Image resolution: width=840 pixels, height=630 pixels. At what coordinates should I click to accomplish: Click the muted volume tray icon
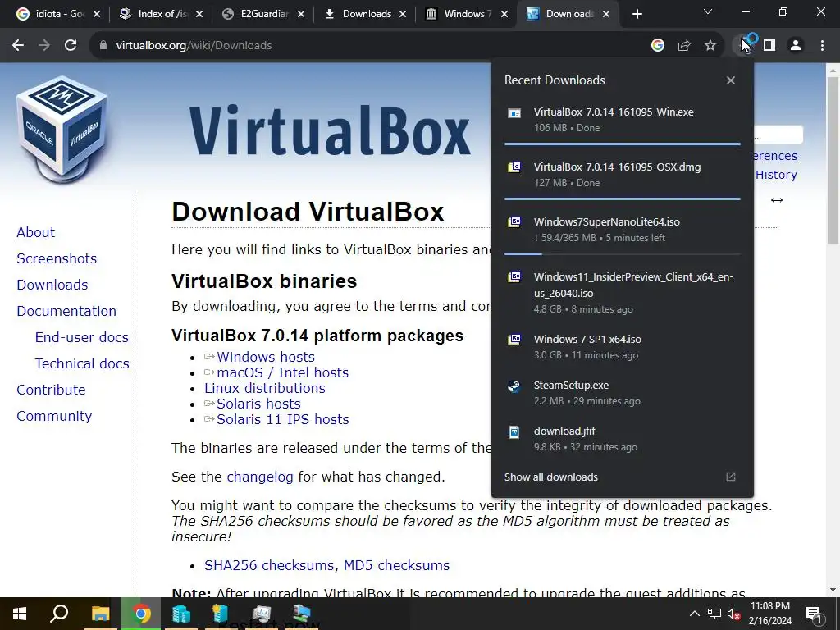point(734,614)
